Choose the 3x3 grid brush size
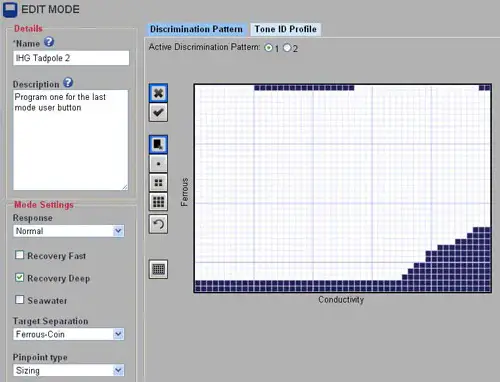This screenshot has width=500, height=382. [158, 202]
